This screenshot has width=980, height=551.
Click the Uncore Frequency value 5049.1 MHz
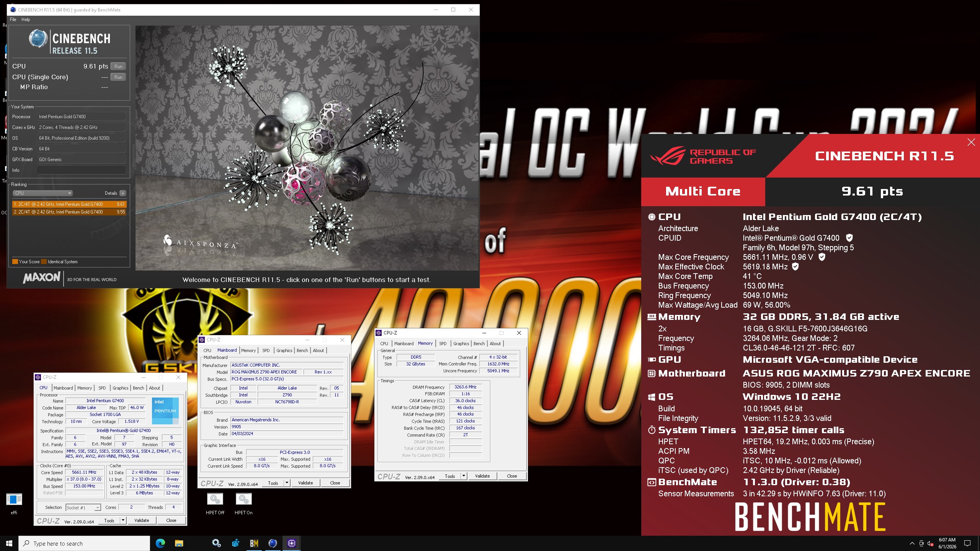pyautogui.click(x=498, y=371)
